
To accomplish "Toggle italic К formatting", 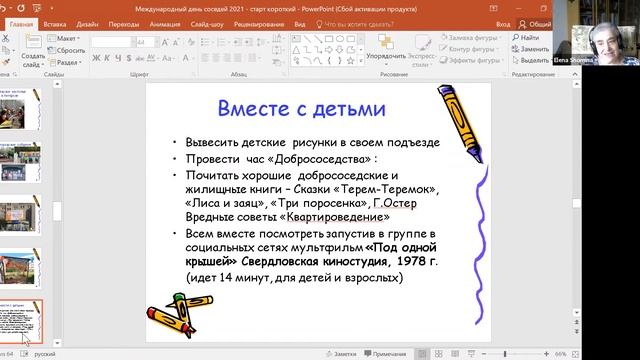I will (x=107, y=58).
